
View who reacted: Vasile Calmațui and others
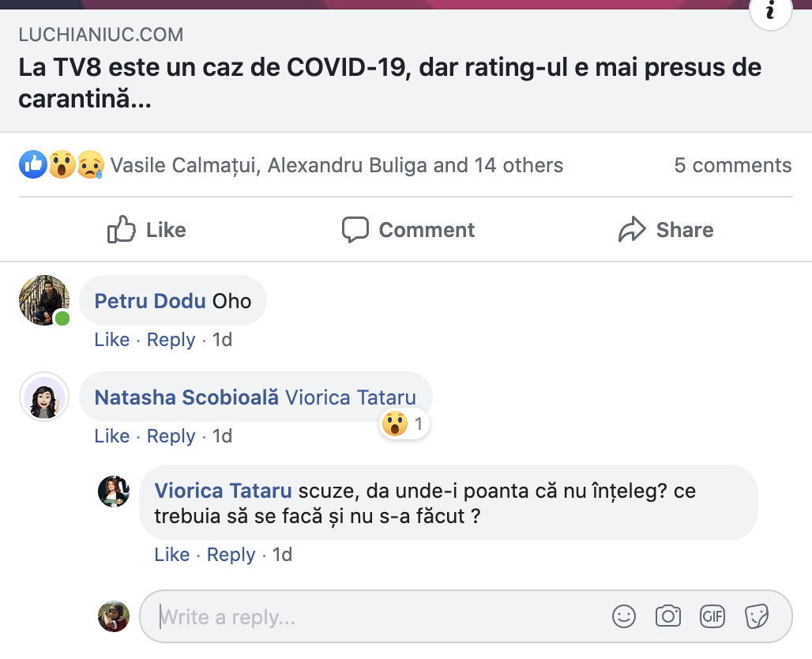(x=336, y=165)
